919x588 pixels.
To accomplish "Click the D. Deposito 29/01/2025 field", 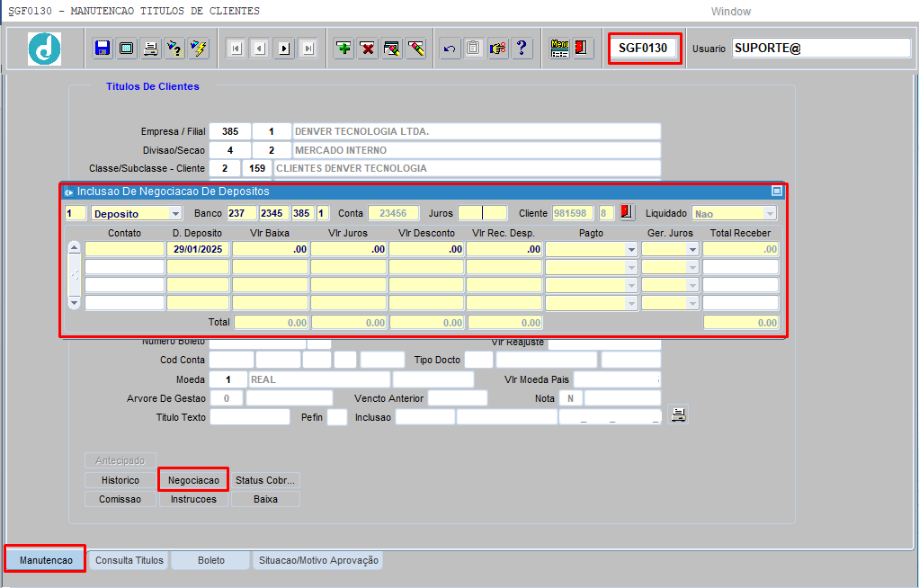I will pyautogui.click(x=198, y=249).
